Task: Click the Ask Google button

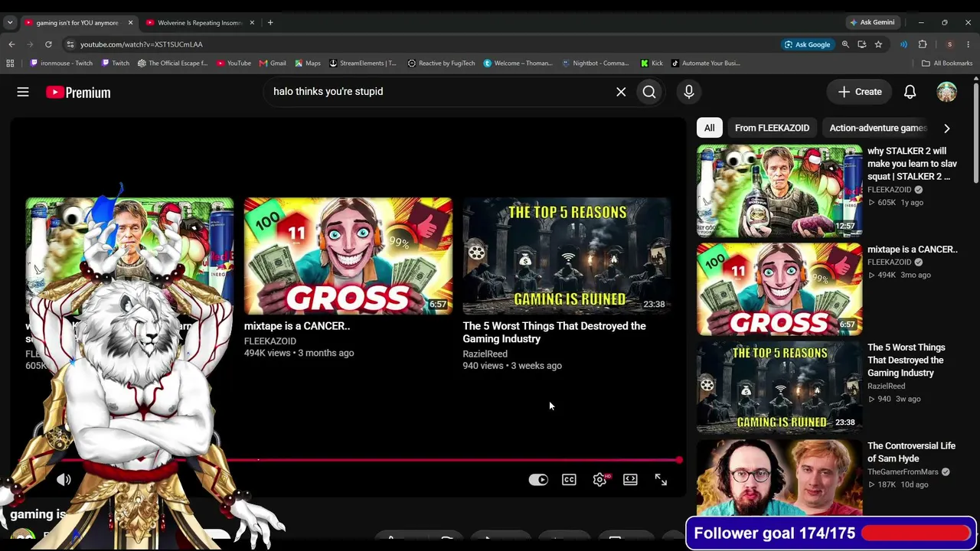Action: [807, 44]
